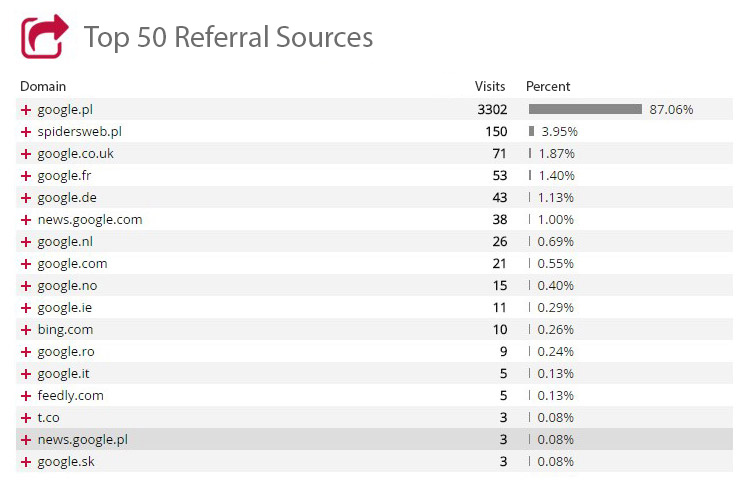Open the google.ie domain entry
Image resolution: width=750 pixels, height=480 pixels.
point(65,308)
